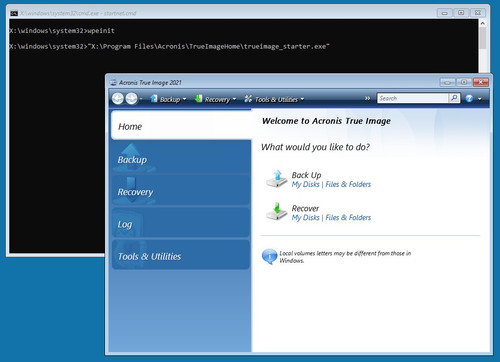Image resolution: width=500 pixels, height=362 pixels.
Task: Click the magnifier search button
Action: (x=454, y=98)
